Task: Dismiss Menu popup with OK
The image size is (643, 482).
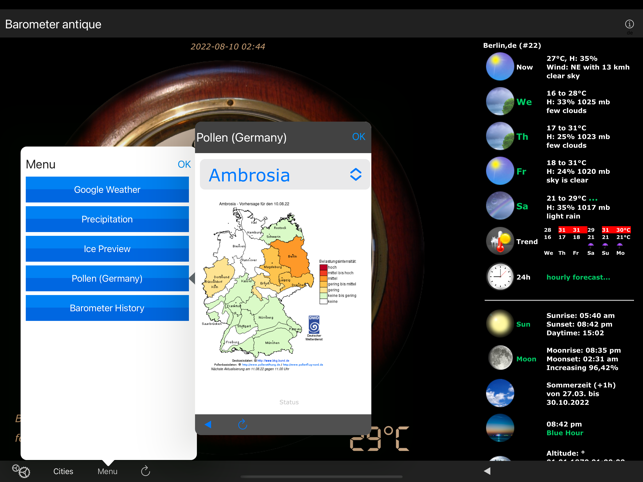Action: 184,164
